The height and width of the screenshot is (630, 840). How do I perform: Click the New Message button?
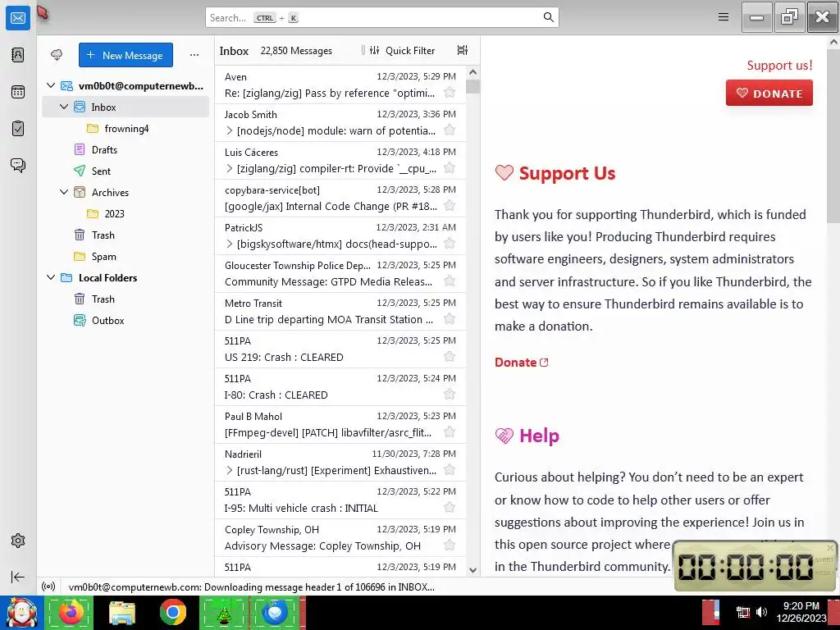126,55
